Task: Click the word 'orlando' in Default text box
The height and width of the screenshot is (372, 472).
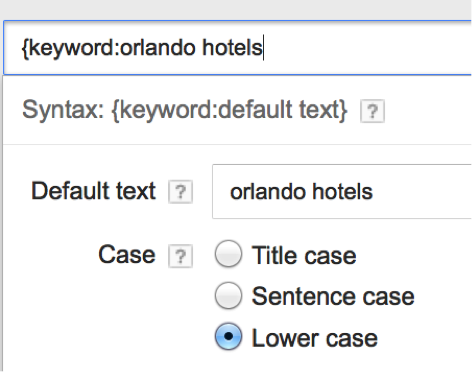Action: (x=268, y=192)
